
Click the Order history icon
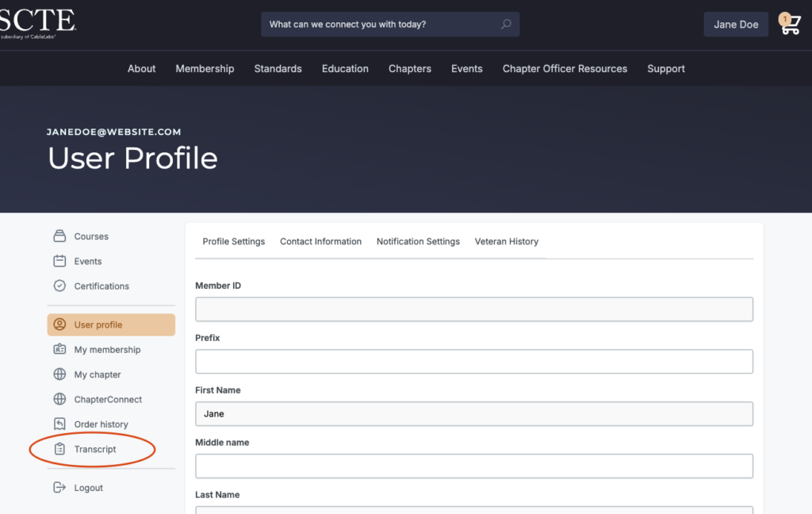(59, 424)
